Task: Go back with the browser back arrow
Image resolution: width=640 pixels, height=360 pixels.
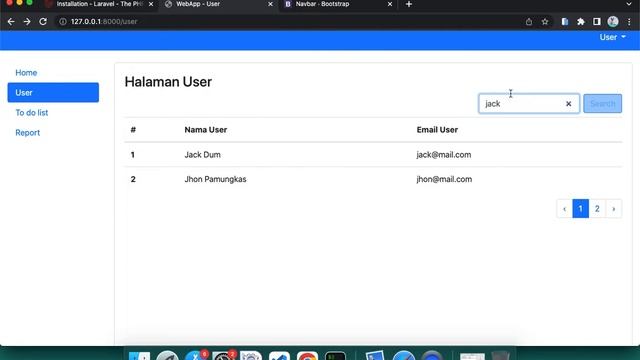Action: pyautogui.click(x=11, y=22)
